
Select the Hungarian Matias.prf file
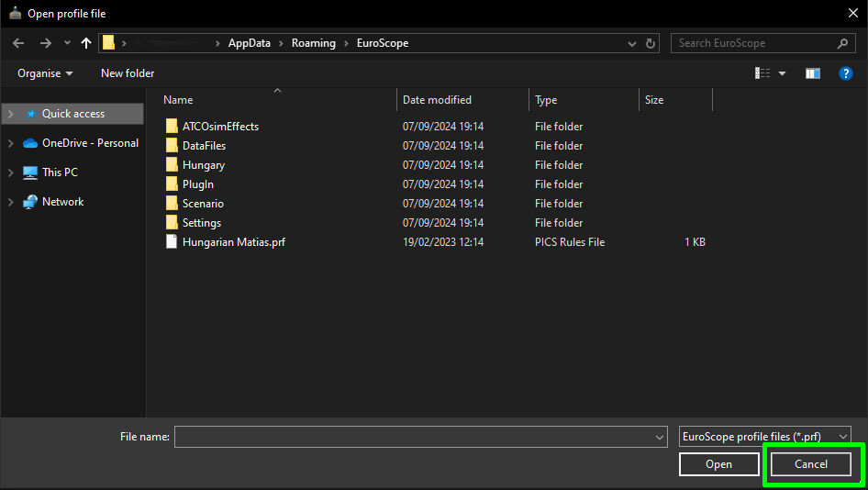233,242
